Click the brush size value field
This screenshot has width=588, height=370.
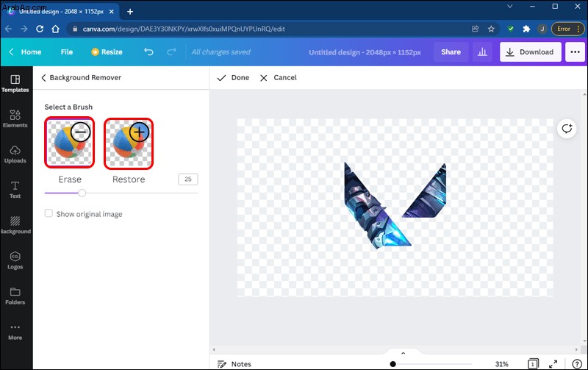[x=188, y=179]
